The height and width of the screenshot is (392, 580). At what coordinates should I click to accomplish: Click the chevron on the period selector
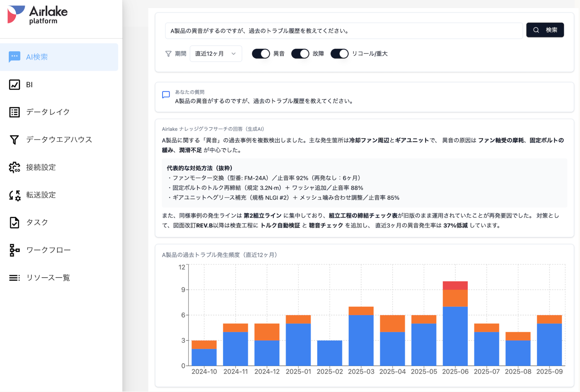tap(233, 53)
